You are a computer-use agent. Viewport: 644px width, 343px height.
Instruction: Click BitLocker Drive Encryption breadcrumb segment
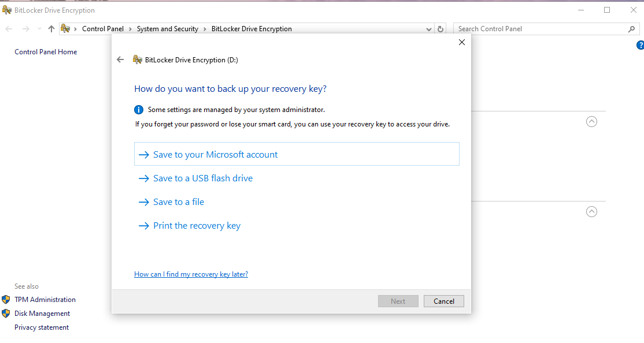pyautogui.click(x=252, y=29)
